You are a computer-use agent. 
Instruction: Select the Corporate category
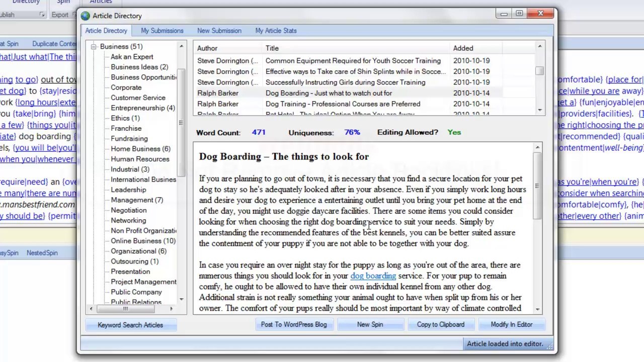coord(126,87)
